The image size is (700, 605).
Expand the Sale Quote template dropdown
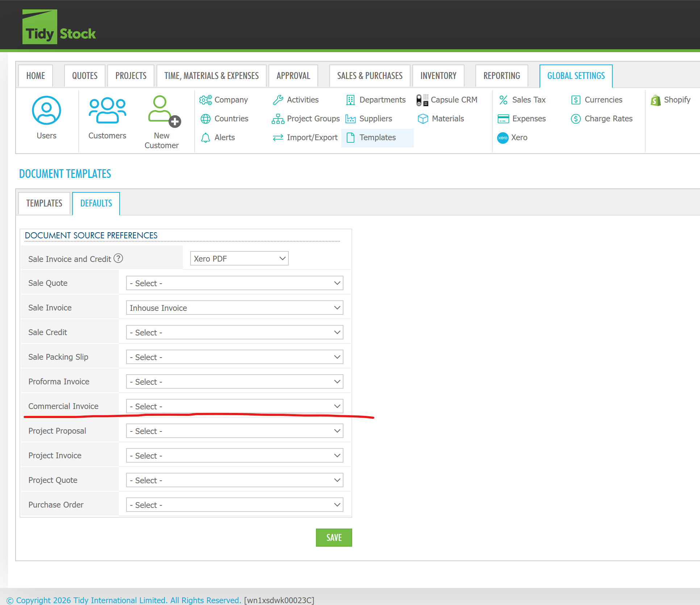tap(235, 283)
